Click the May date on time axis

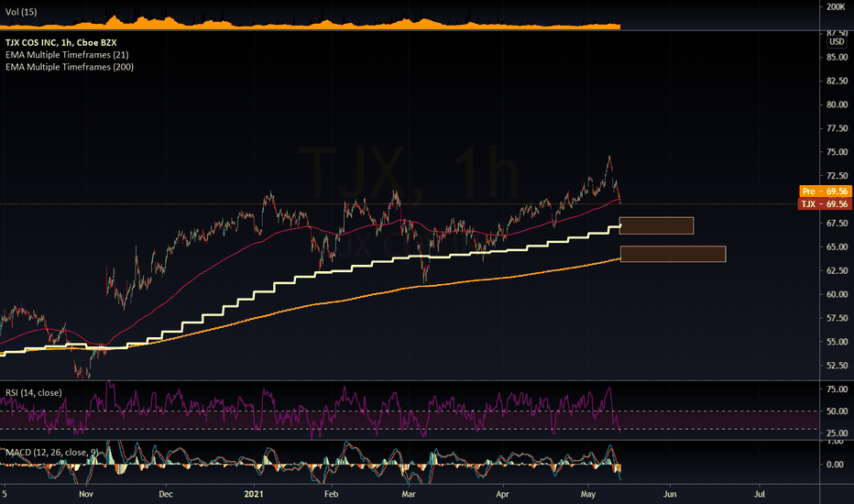click(x=588, y=494)
